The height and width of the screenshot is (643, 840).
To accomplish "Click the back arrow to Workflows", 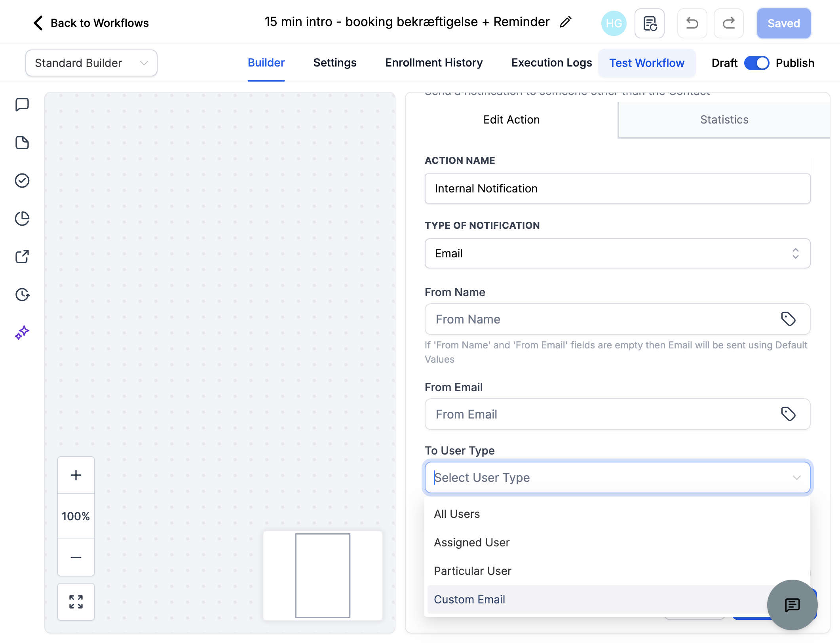I will pos(38,23).
